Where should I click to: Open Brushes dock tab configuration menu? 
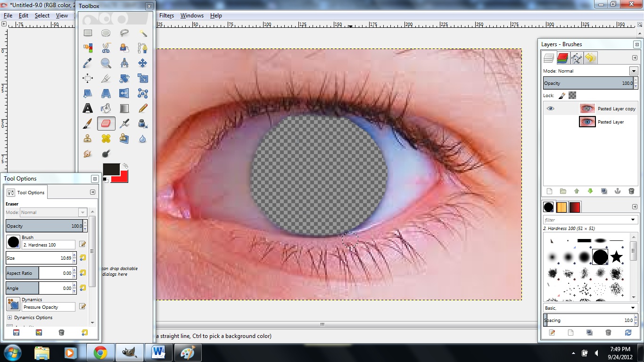coord(635,206)
